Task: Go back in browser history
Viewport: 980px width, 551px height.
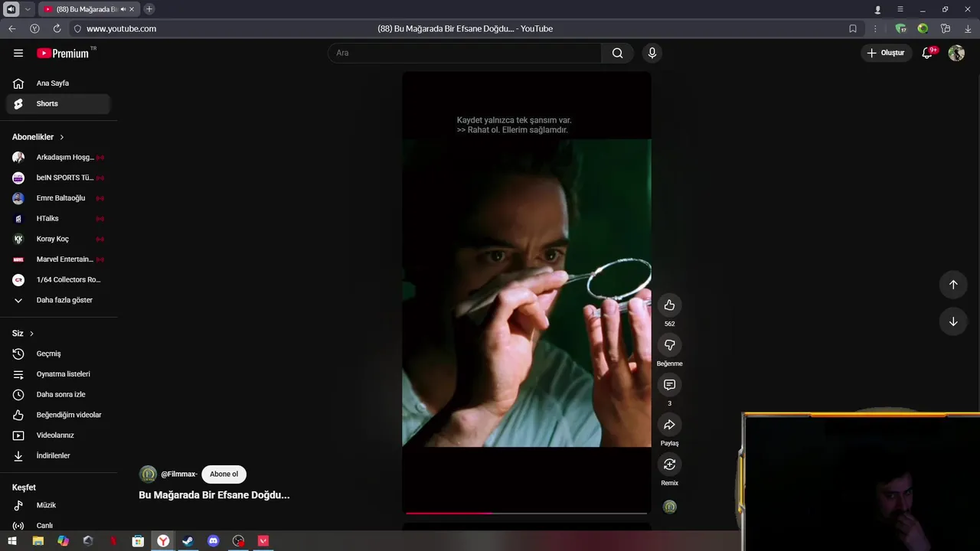Action: click(12, 28)
